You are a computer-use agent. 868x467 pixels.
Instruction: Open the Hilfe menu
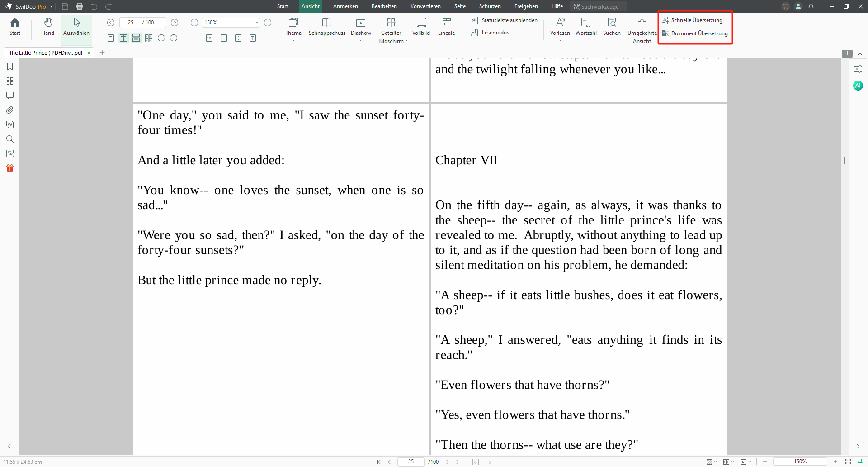pos(557,6)
